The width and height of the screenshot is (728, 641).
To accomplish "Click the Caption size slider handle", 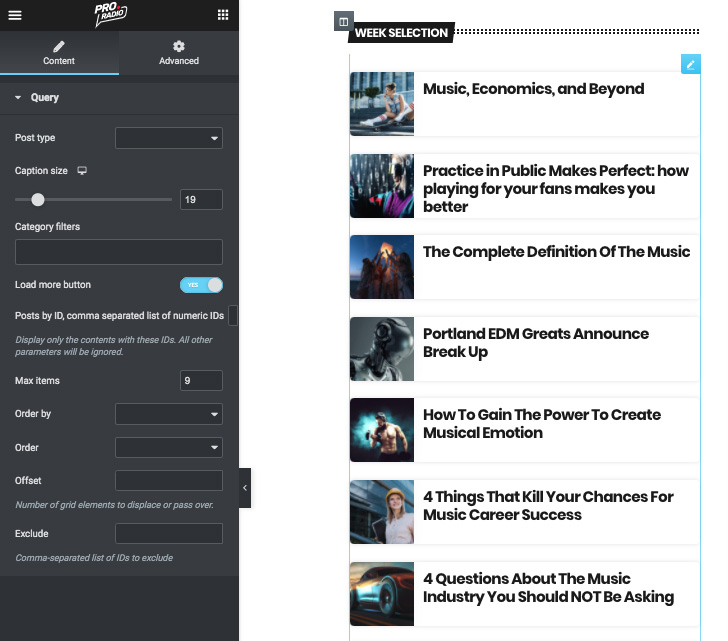I will pyautogui.click(x=38, y=200).
